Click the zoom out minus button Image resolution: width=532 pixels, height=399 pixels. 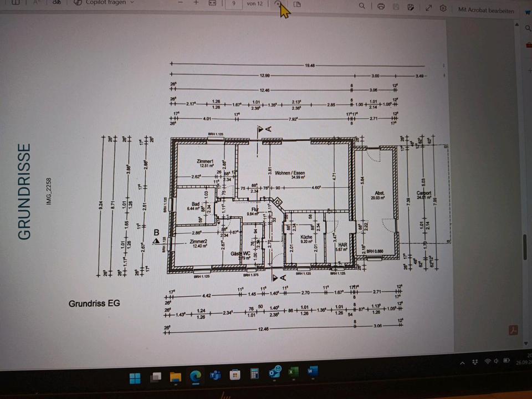pyautogui.click(x=181, y=3)
